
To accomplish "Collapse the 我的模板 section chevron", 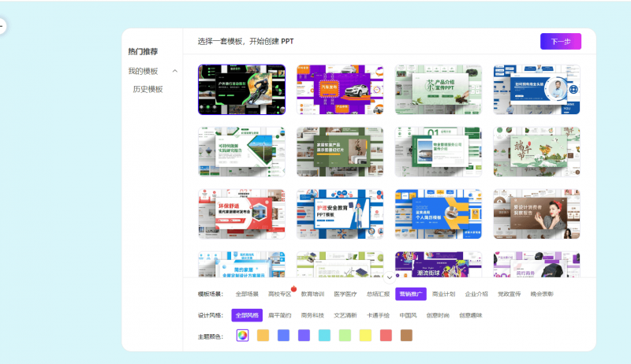I will (174, 72).
